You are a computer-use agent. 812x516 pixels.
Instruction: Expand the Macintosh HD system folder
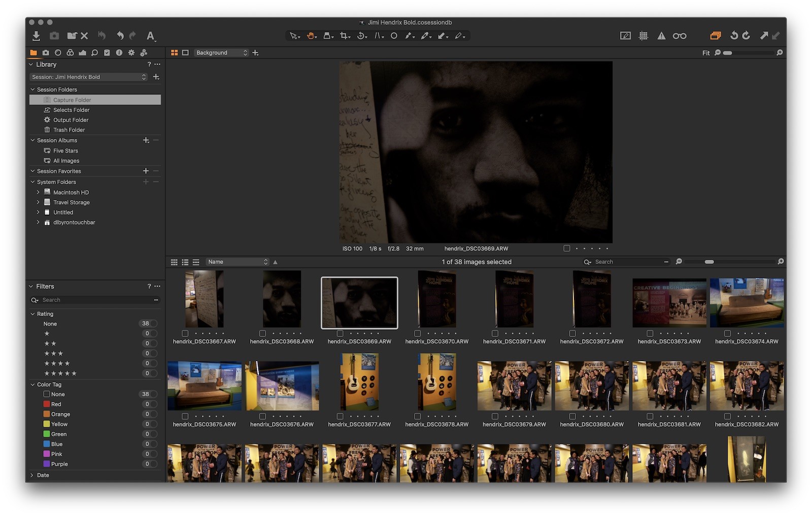(x=38, y=192)
